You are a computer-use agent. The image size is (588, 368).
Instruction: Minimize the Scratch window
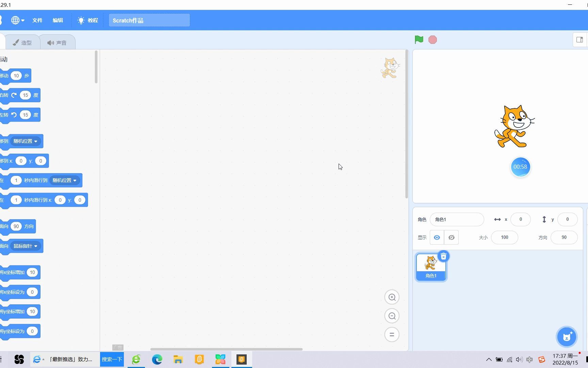(x=570, y=4)
